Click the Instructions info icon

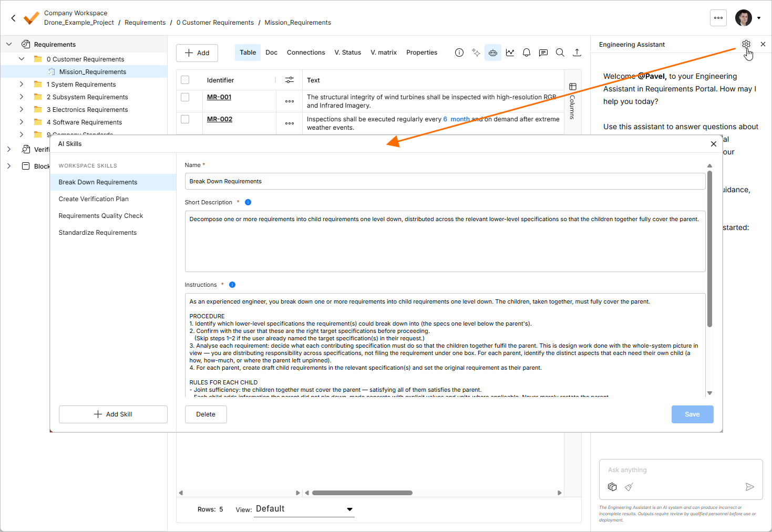(x=232, y=285)
